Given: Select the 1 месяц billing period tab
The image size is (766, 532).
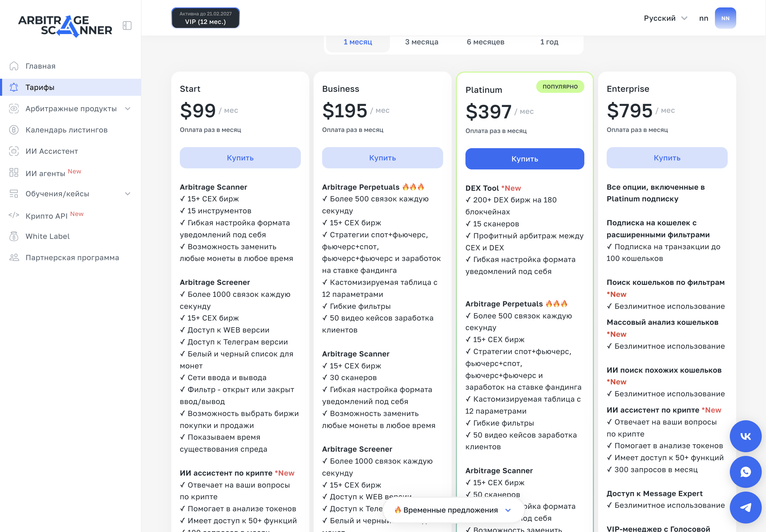Looking at the screenshot, I should click(x=358, y=42).
